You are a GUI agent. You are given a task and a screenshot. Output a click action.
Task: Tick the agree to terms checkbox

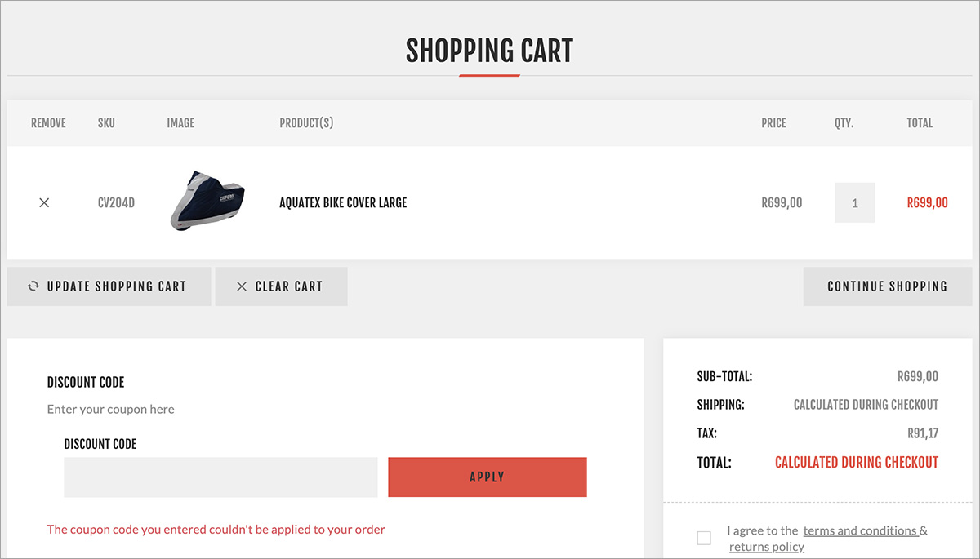(704, 538)
